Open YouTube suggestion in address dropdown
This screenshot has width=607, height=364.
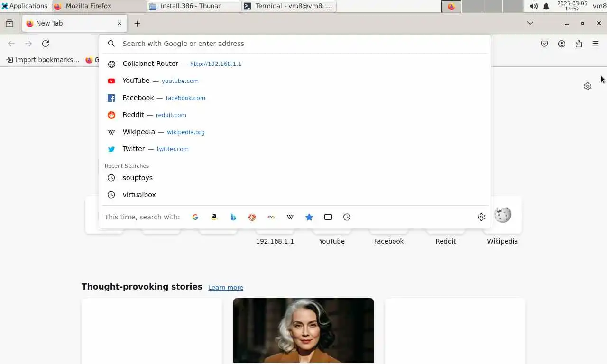295,81
